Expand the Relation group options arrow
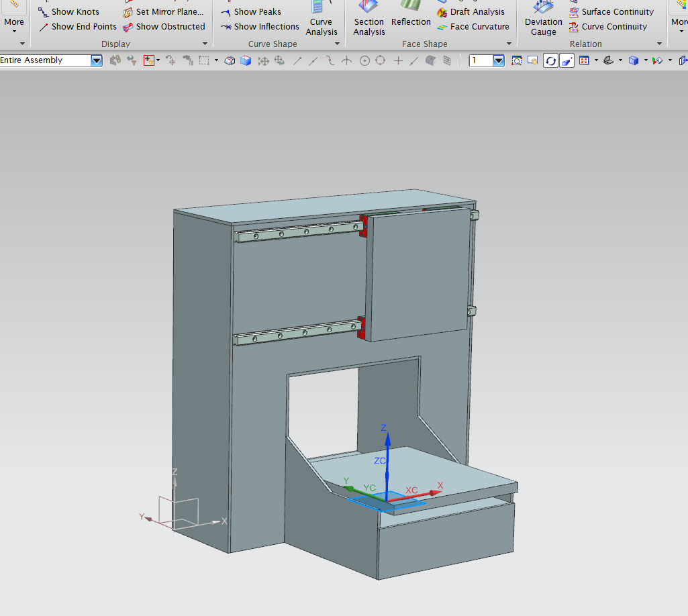Image resolution: width=688 pixels, height=616 pixels. click(659, 44)
